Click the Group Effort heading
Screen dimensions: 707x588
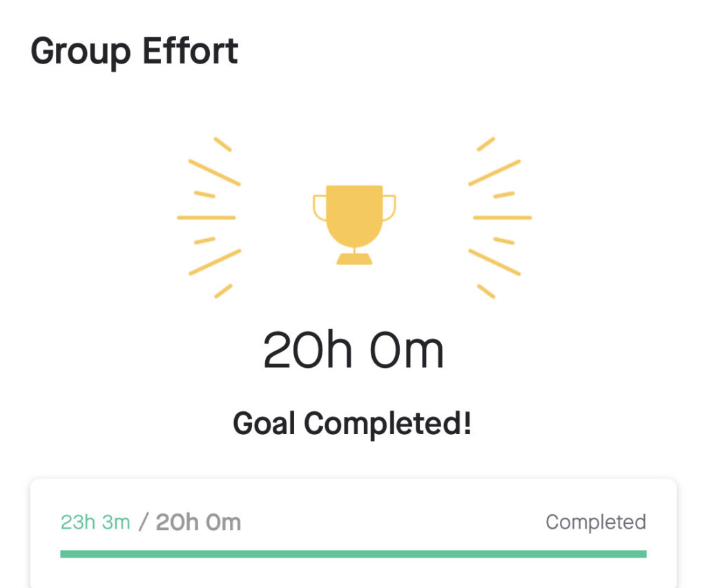(x=135, y=52)
